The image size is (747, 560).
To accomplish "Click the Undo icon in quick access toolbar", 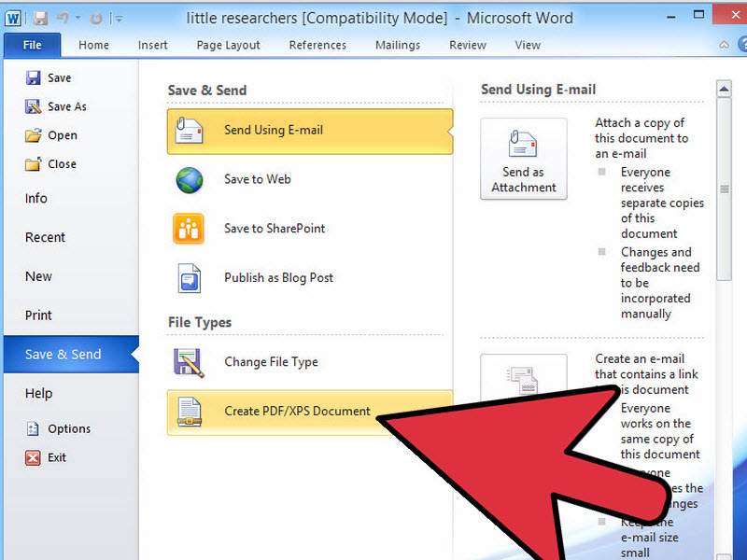I will click(63, 18).
